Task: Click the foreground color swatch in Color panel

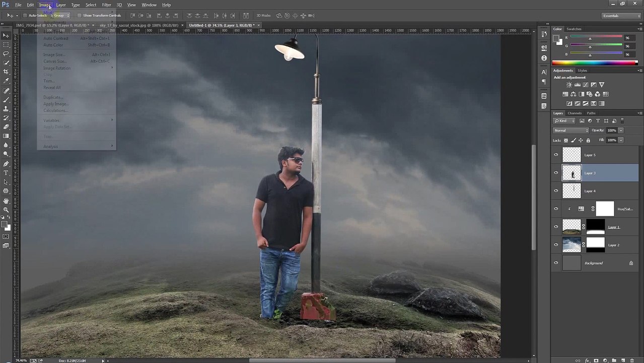Action: click(x=556, y=38)
